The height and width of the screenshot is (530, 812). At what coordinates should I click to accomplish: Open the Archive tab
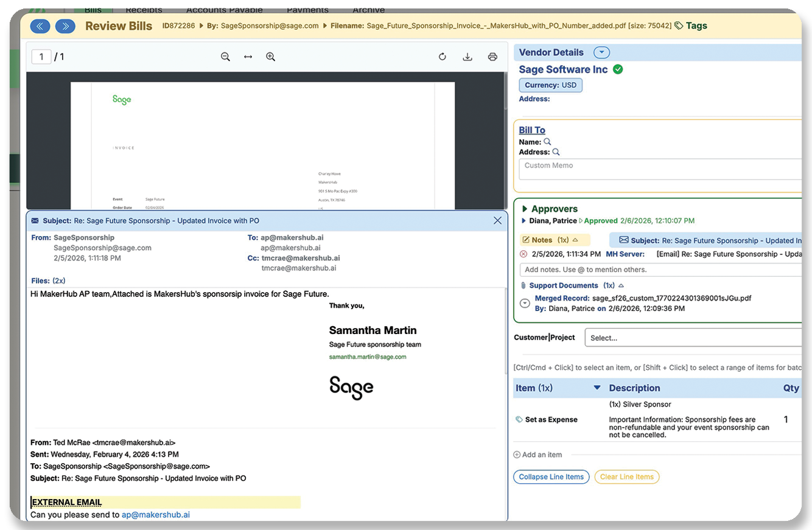coord(368,10)
